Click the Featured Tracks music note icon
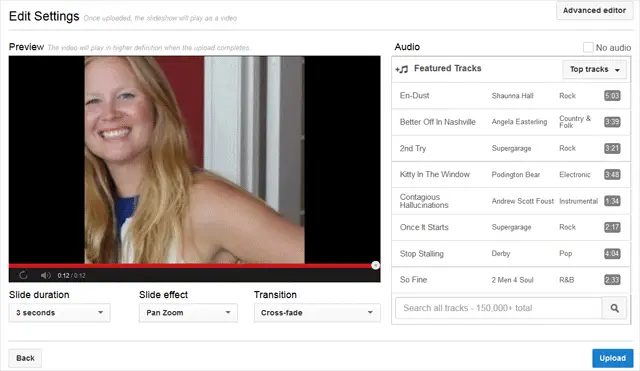640x371 pixels. 402,69
